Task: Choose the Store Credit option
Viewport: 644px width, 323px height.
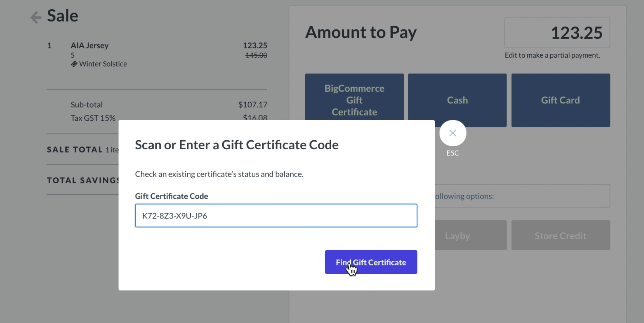Action: 560,235
